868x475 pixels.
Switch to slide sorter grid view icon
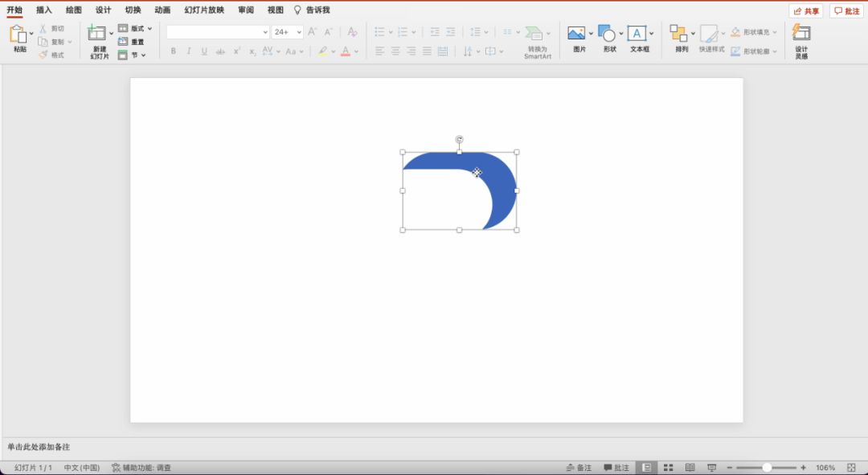668,468
